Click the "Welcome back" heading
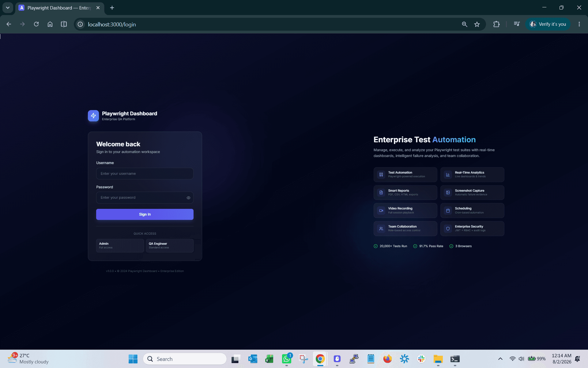 [118, 144]
